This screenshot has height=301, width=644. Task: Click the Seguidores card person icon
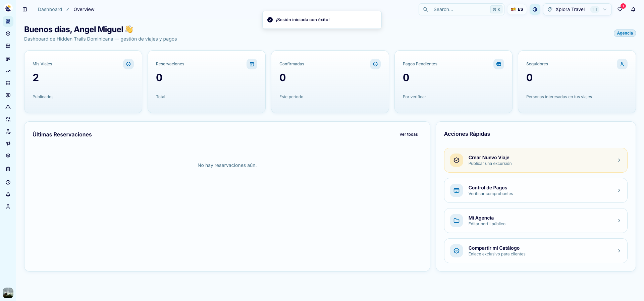[622, 64]
